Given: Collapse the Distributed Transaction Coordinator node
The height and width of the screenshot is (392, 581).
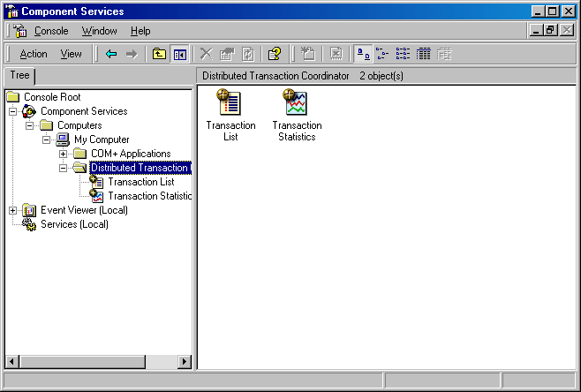Looking at the screenshot, I should pyautogui.click(x=63, y=168).
